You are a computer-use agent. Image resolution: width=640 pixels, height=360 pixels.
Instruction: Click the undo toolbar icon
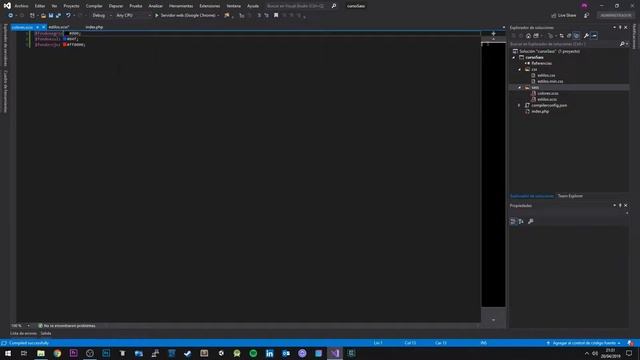point(68,16)
